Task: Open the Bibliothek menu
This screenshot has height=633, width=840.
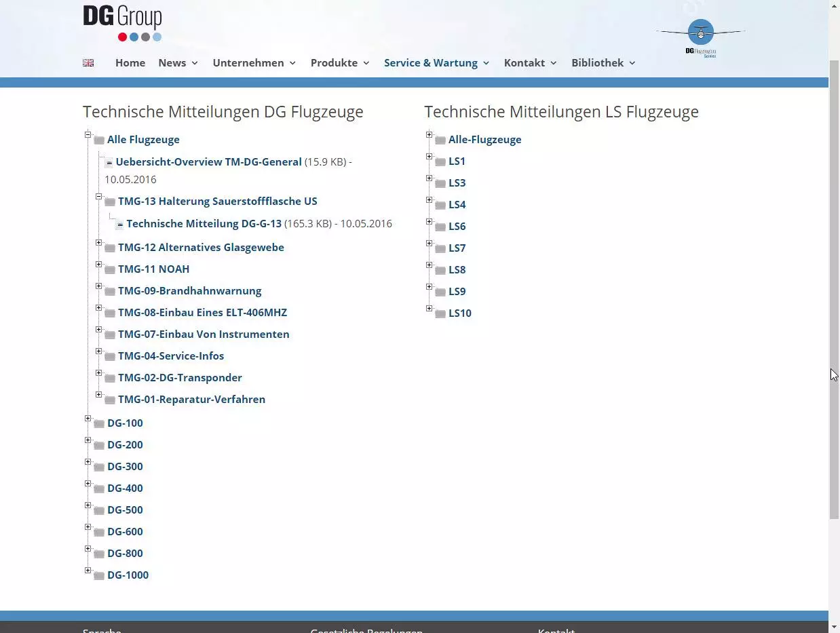Action: (603, 62)
